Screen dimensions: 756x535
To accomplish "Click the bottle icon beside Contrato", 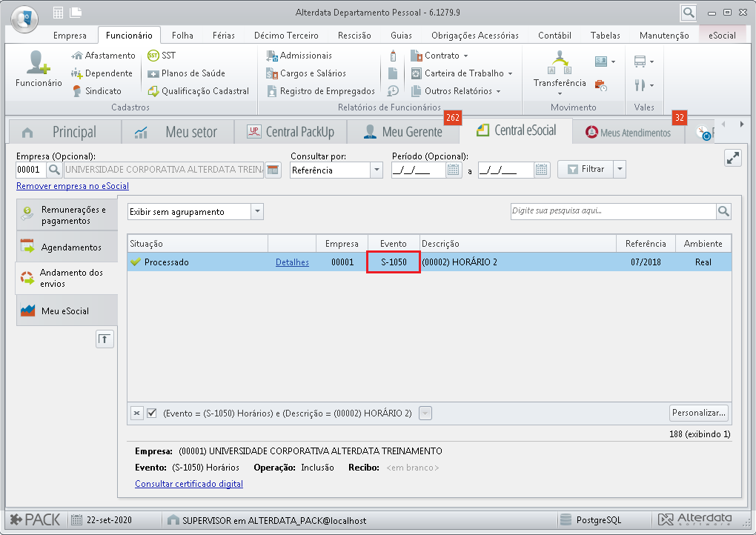I will [x=393, y=56].
